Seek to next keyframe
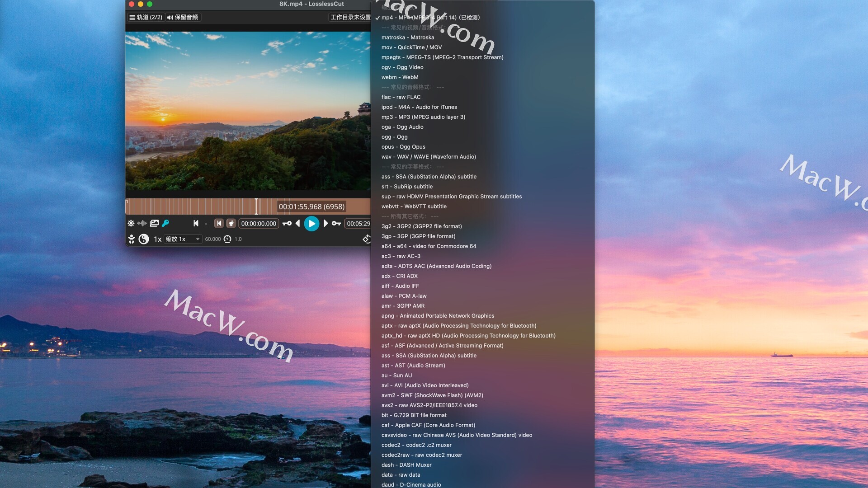The width and height of the screenshot is (868, 488). (x=336, y=223)
